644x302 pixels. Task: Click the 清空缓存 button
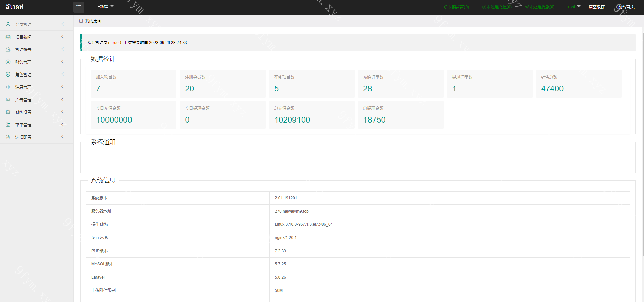pos(596,7)
